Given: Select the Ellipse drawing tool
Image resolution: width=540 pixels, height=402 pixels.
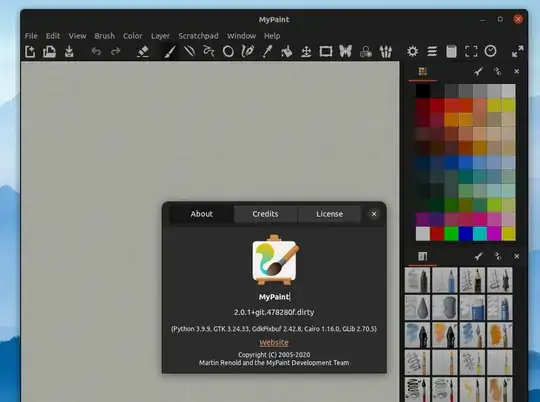Looking at the screenshot, I should tap(228, 52).
